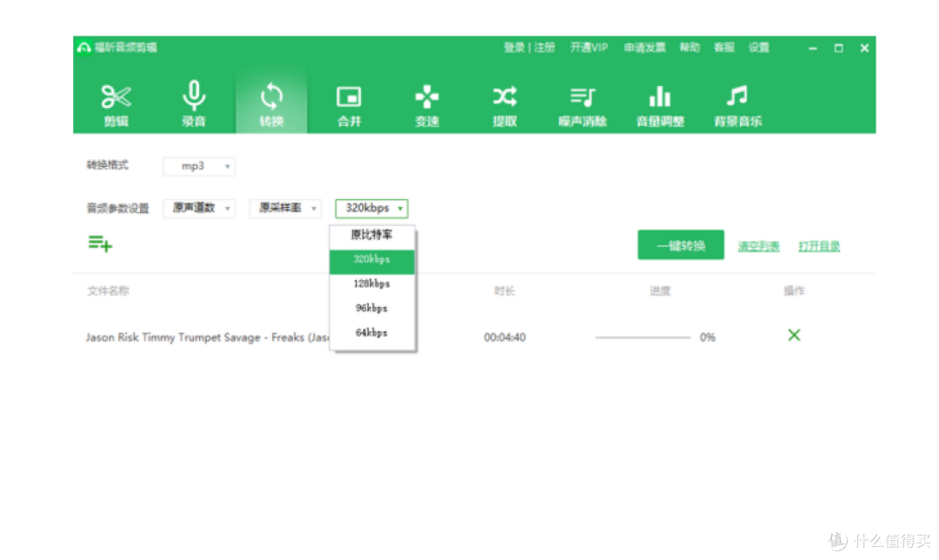Select 128kbps in the bitrate list
The height and width of the screenshot is (560, 939).
click(x=372, y=283)
